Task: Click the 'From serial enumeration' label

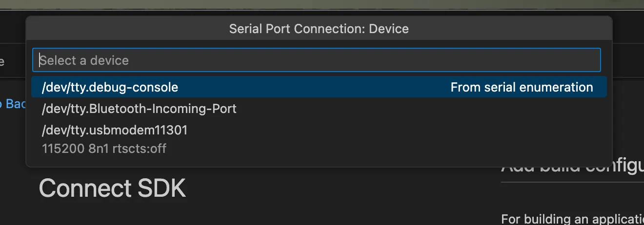Action: point(522,87)
